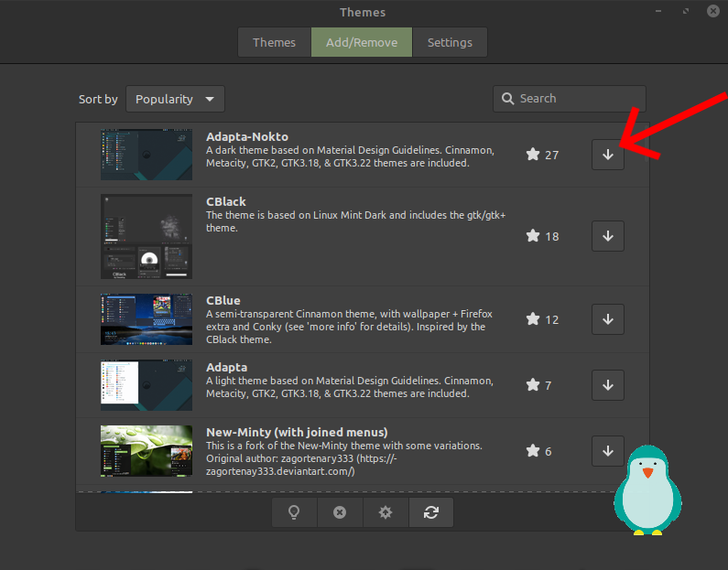Screen dimensions: 728x570
Task: Maximize the Themes window
Action: 686,11
